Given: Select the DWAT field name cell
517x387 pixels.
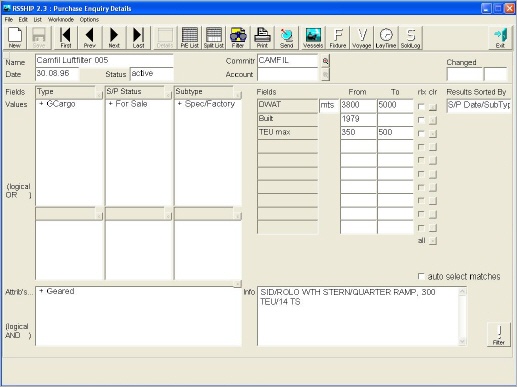Looking at the screenshot, I should coord(288,105).
